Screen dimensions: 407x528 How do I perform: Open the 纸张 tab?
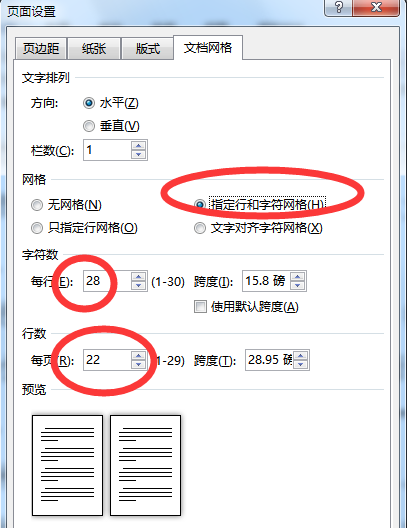94,48
